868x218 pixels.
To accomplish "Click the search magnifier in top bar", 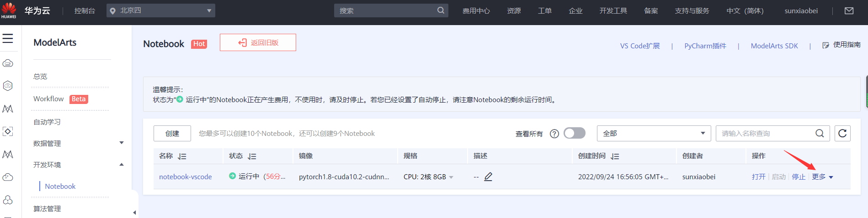I will (x=441, y=10).
